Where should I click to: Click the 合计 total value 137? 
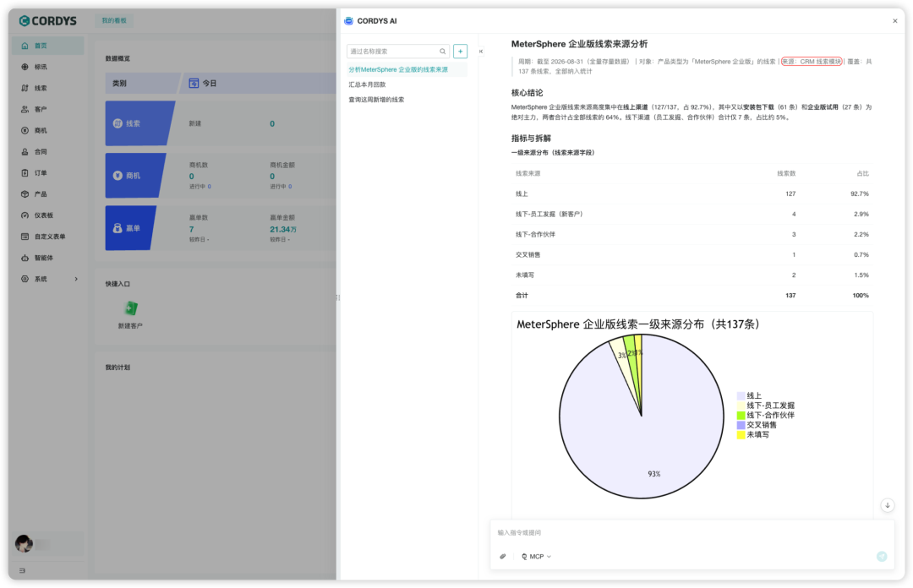pos(790,296)
